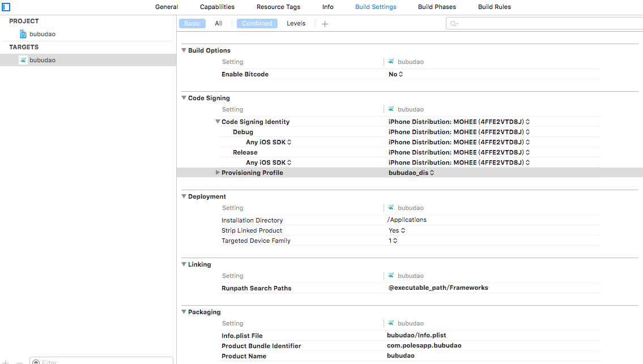This screenshot has width=643, height=364.
Task: Select the Build Settings tab
Action: 376,7
